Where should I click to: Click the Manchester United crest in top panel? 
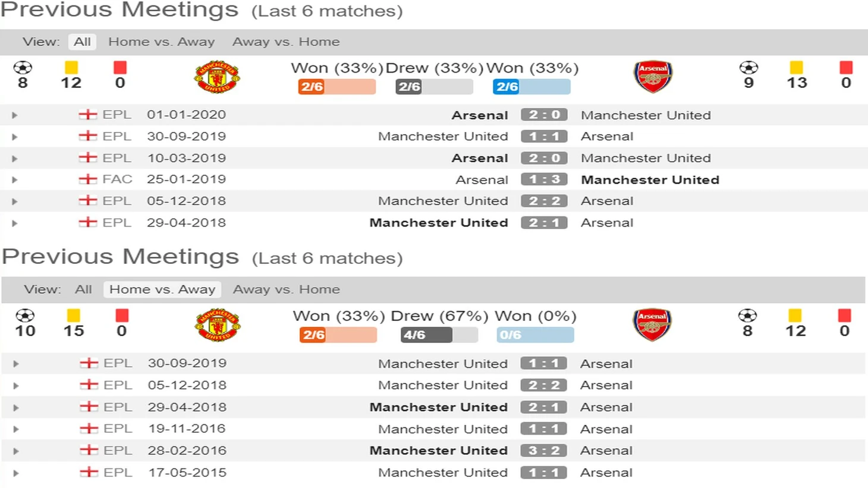pos(217,77)
